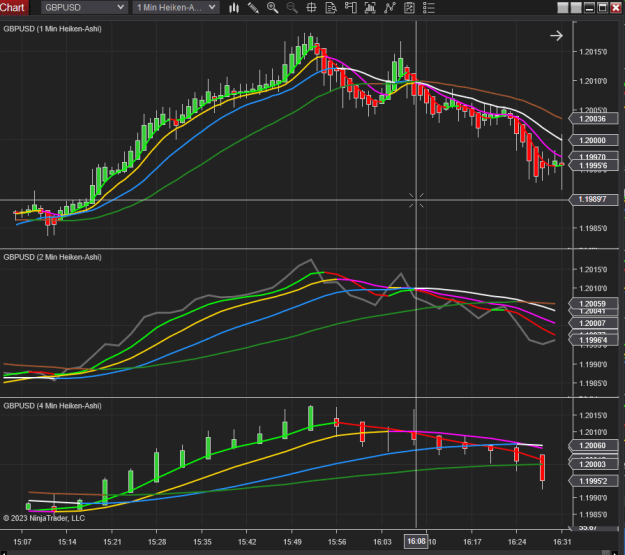Click the 1.20036 price marker
The height and width of the screenshot is (555, 625).
[x=594, y=119]
